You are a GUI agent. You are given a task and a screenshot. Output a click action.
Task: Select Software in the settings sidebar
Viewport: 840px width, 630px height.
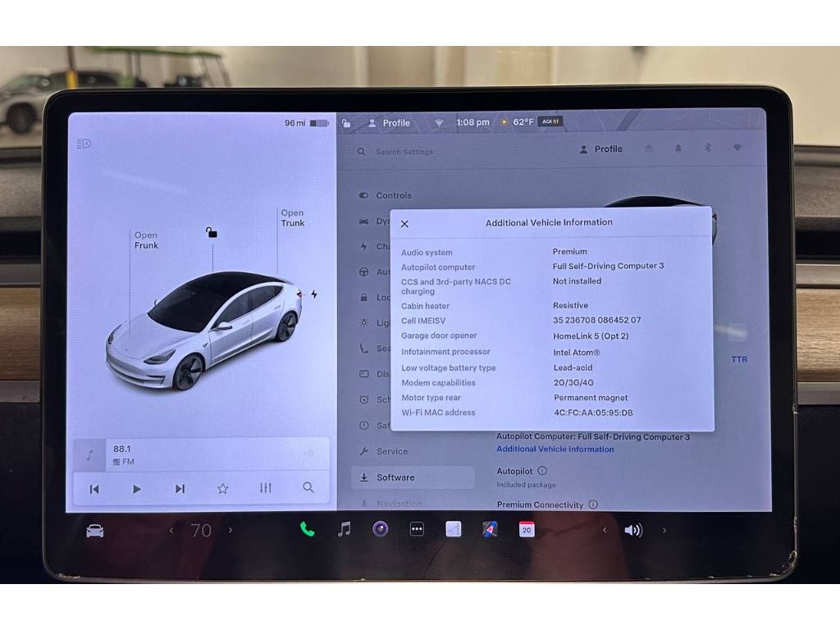(x=397, y=477)
